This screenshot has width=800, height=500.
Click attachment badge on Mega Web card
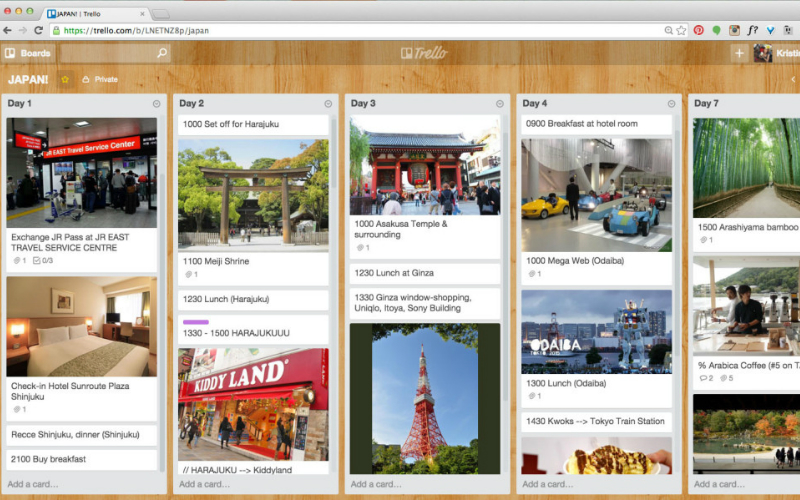point(535,274)
